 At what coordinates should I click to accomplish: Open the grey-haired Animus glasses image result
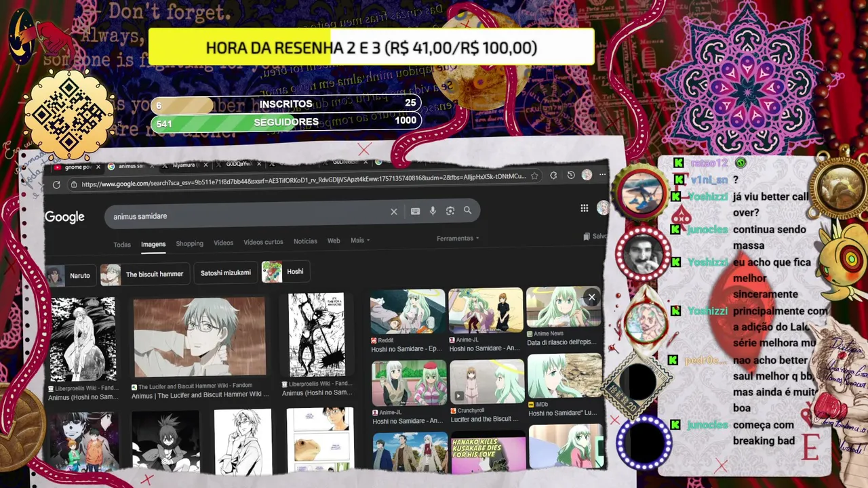(199, 337)
